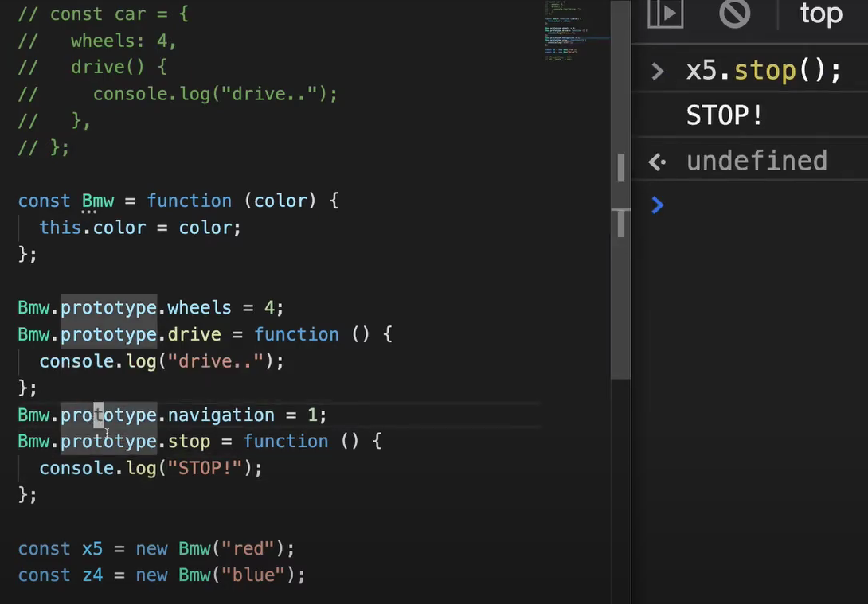Click 'stop' in Bmw.prototype.stop line

[x=189, y=442]
